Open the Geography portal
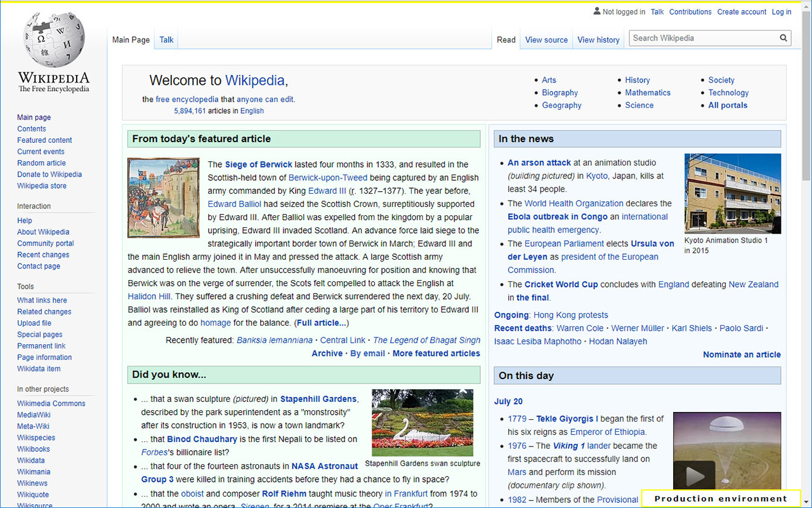This screenshot has height=508, width=812. pos(561,105)
